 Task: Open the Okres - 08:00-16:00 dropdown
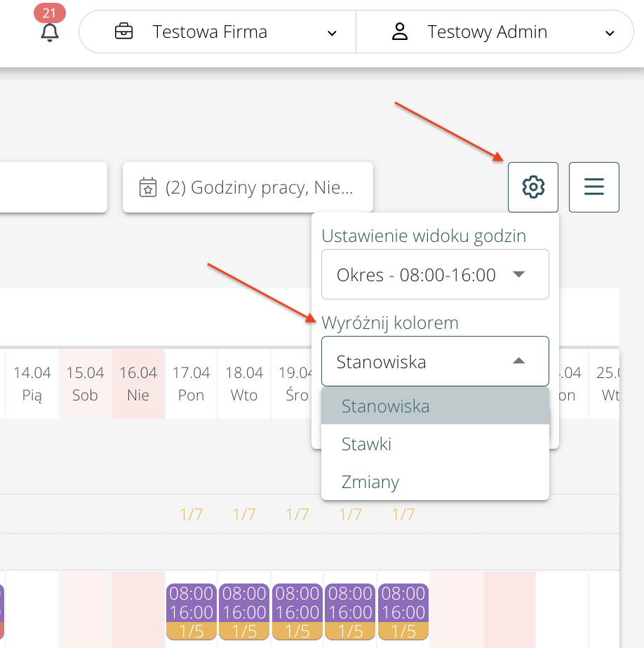(x=435, y=274)
